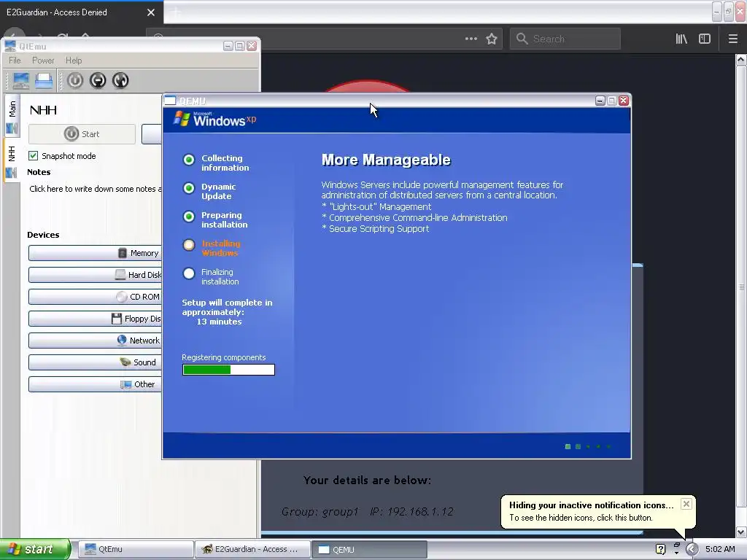This screenshot has width=747, height=560.
Task: Expand the Network device section
Action: click(96, 341)
